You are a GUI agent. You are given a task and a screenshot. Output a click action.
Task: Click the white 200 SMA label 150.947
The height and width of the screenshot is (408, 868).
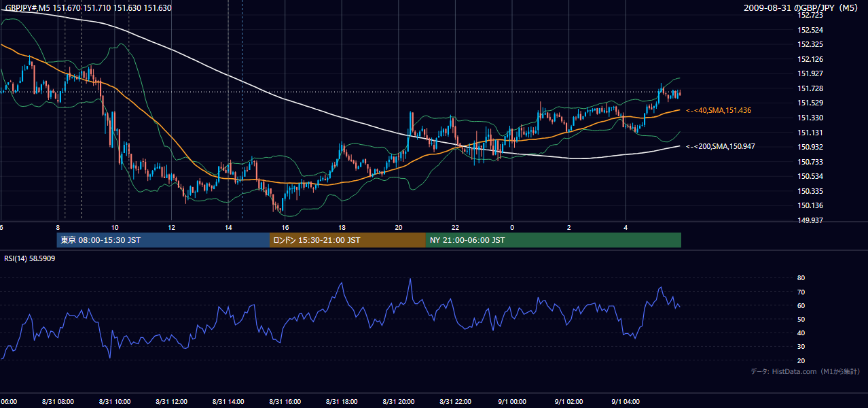[x=721, y=146]
